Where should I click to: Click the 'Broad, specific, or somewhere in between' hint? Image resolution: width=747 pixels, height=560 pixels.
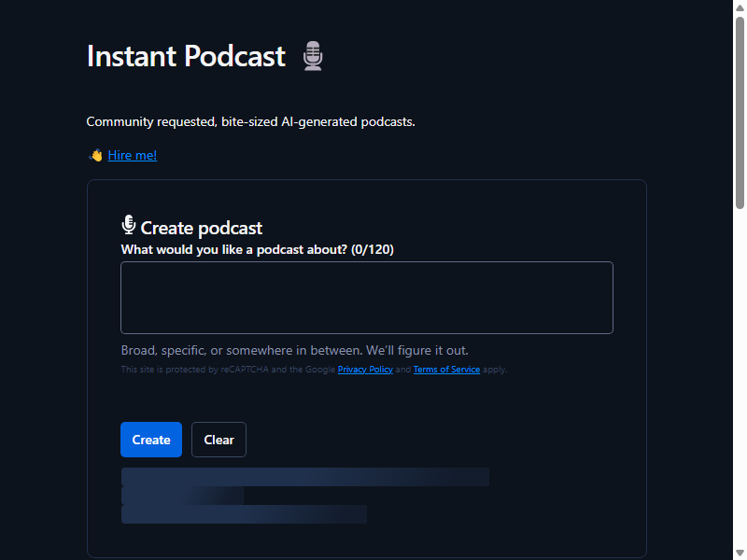[295, 351]
